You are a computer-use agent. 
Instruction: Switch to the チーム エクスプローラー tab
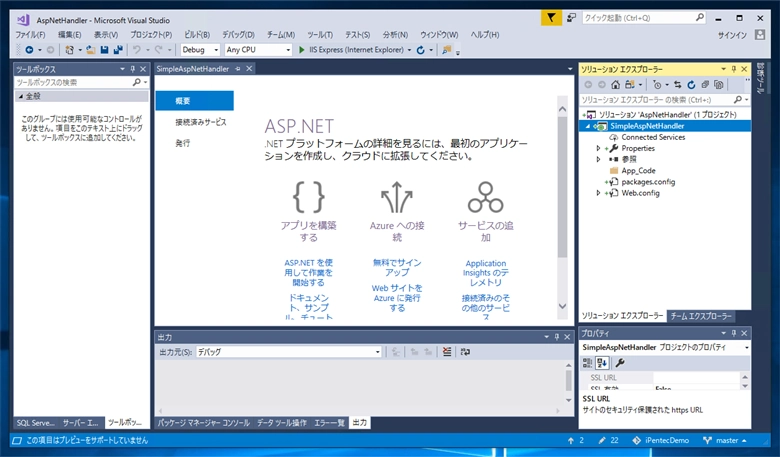pos(701,316)
